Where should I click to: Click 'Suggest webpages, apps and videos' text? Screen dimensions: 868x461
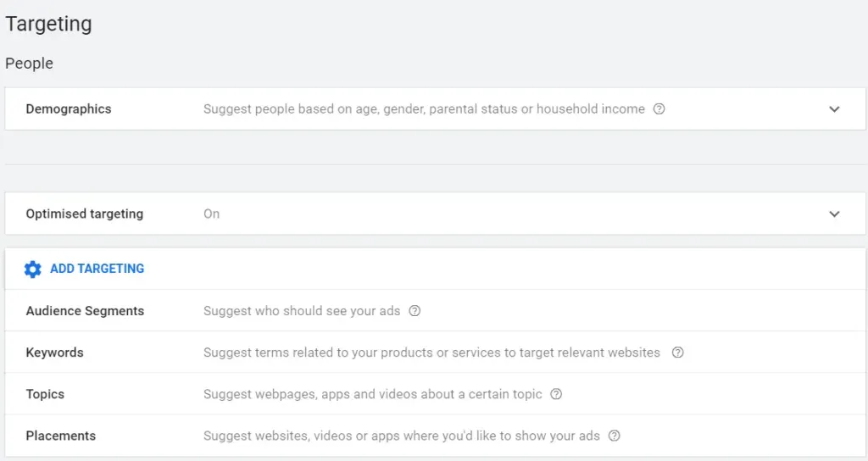[373, 394]
